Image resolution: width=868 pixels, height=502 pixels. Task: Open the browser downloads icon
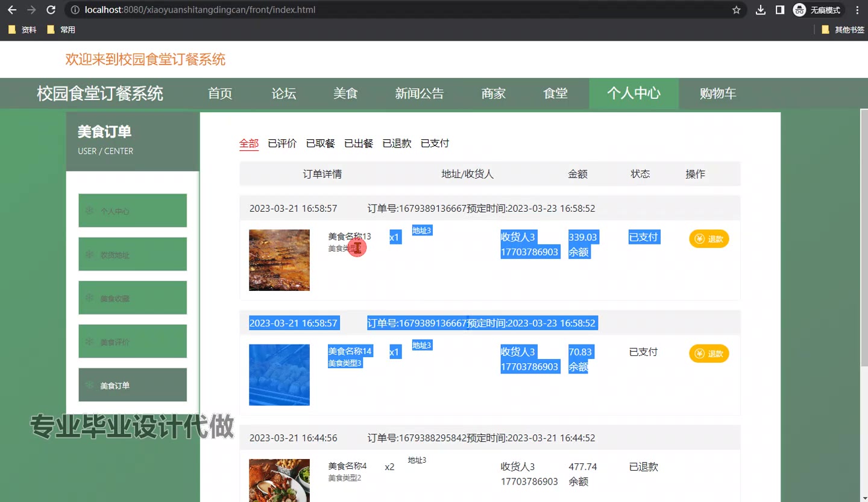761,10
